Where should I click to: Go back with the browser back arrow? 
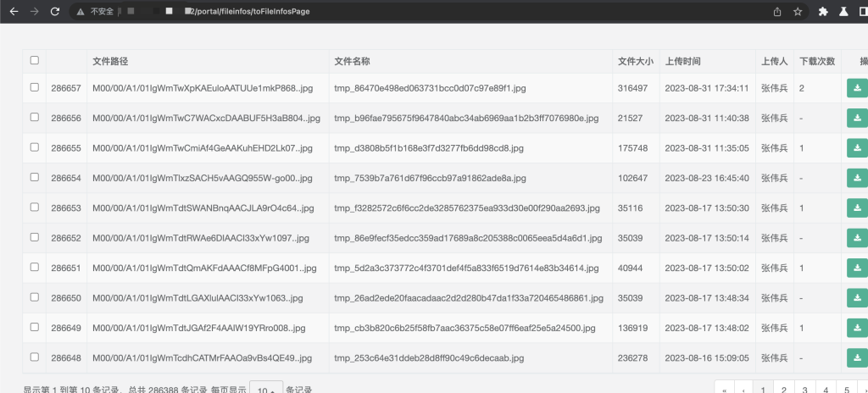pyautogui.click(x=14, y=11)
